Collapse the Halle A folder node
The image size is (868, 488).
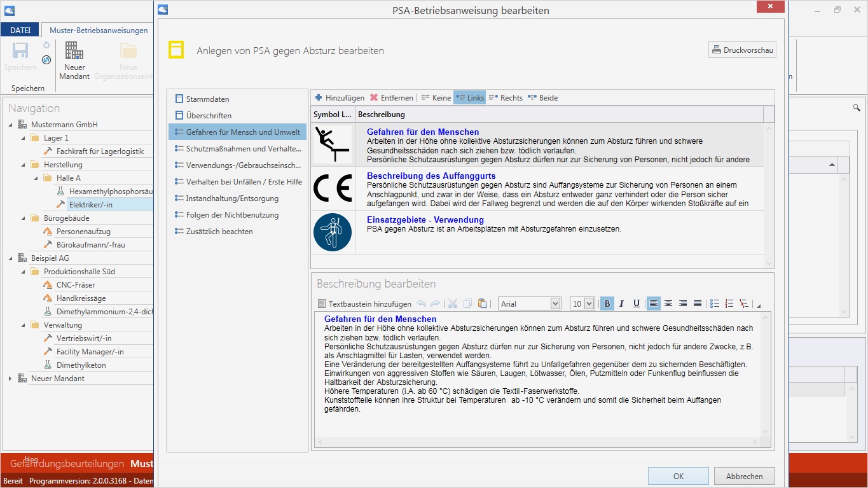(x=36, y=178)
